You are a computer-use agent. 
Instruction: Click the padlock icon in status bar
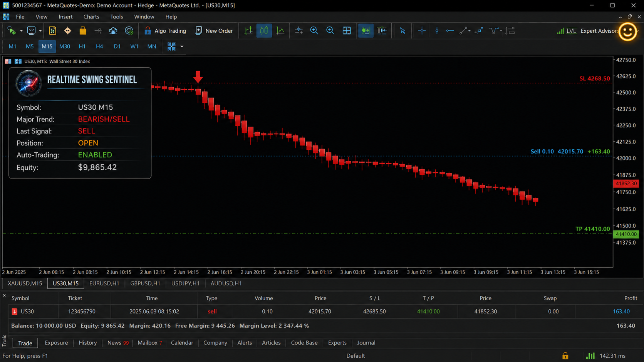coord(565,356)
